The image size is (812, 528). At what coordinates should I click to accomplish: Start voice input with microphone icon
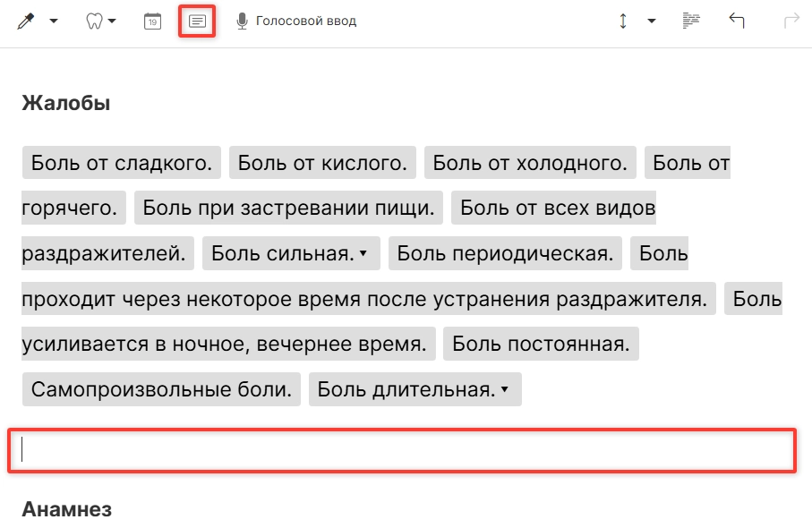(x=242, y=21)
